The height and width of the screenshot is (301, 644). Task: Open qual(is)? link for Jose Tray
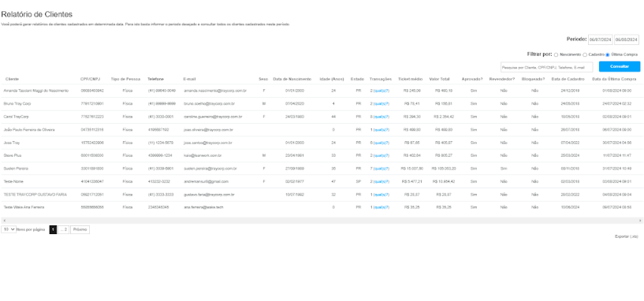pos(382,143)
